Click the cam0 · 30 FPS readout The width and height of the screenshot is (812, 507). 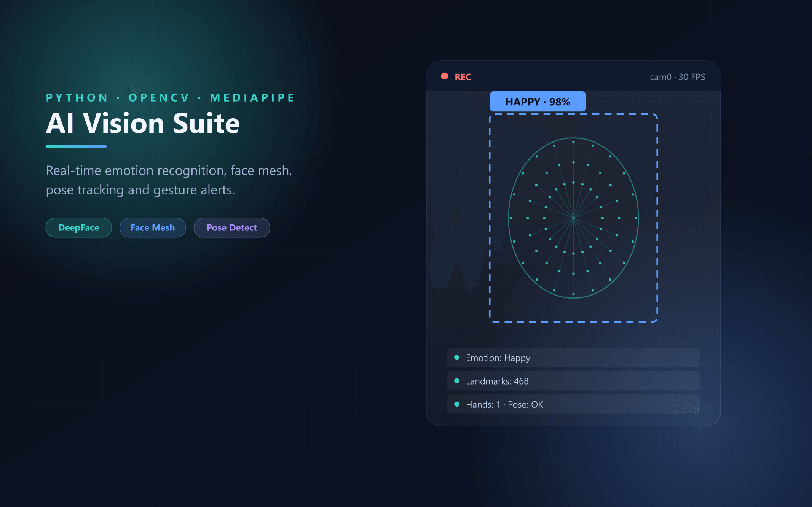[x=677, y=77]
